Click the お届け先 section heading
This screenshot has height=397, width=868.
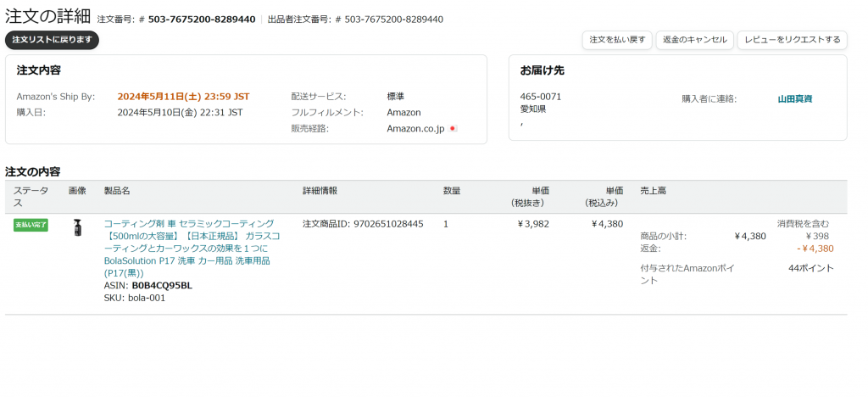542,71
